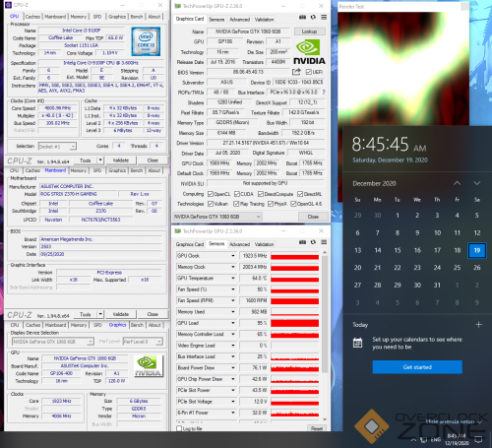Toggle the DirectCompute checkbox

click(x=261, y=194)
